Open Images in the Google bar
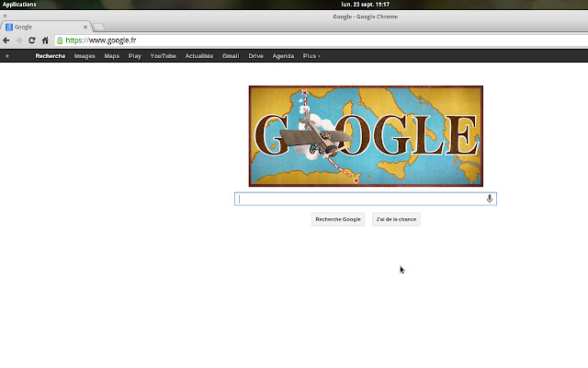The height and width of the screenshot is (368, 588). (x=85, y=56)
